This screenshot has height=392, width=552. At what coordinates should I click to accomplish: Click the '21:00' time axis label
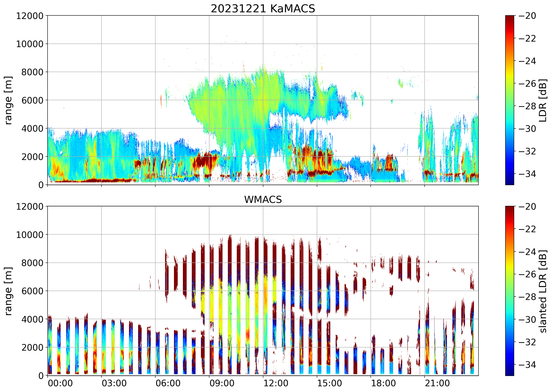coord(437,383)
